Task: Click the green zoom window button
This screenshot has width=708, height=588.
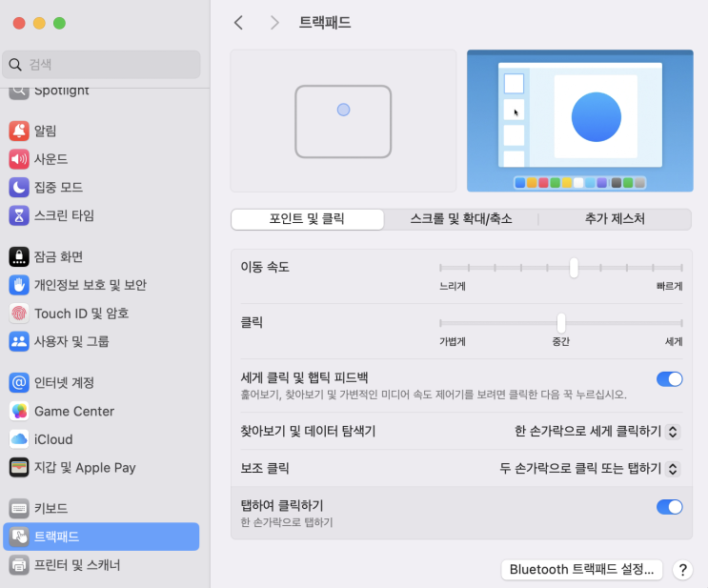Action: [60, 23]
